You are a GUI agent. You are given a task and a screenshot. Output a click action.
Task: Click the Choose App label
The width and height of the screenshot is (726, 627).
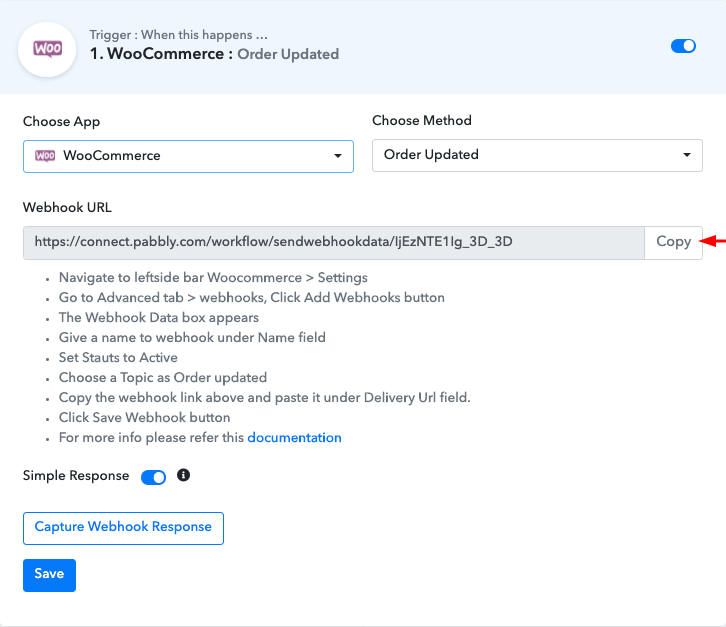pos(61,121)
